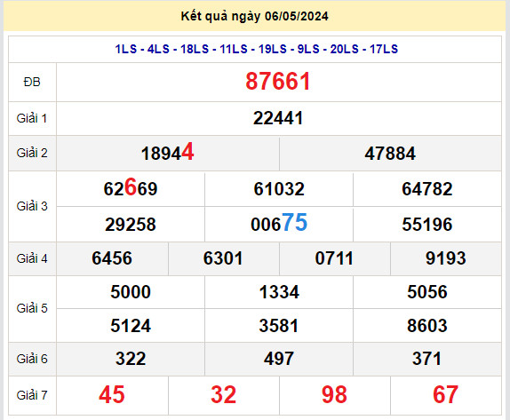
Task: Select the Giải 1 result 22441
Action: click(x=278, y=118)
